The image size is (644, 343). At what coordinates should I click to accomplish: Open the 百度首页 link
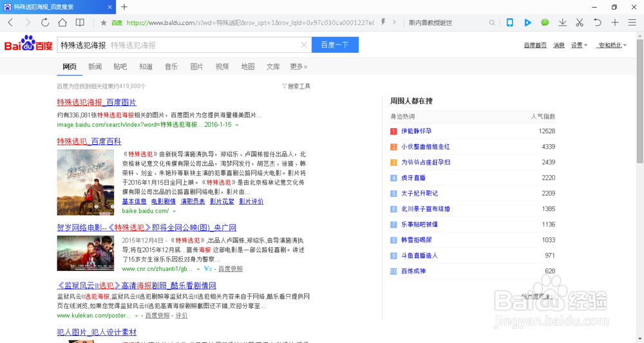(x=535, y=45)
